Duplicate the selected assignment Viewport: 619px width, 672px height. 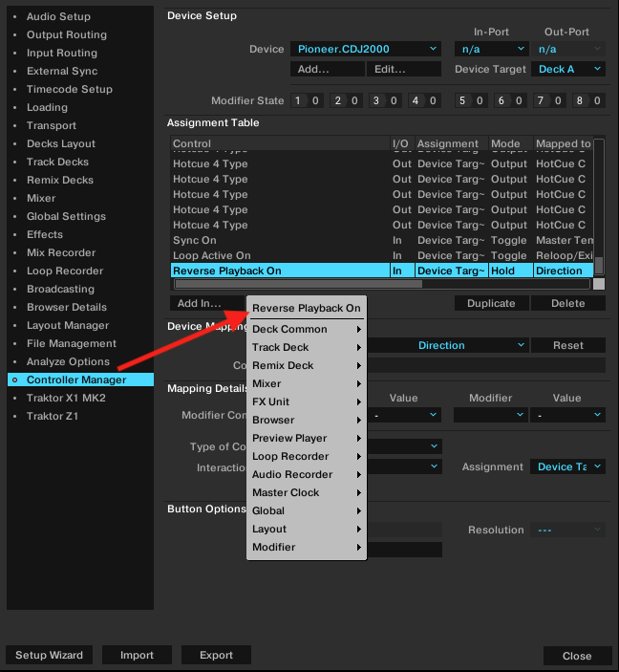tap(491, 303)
